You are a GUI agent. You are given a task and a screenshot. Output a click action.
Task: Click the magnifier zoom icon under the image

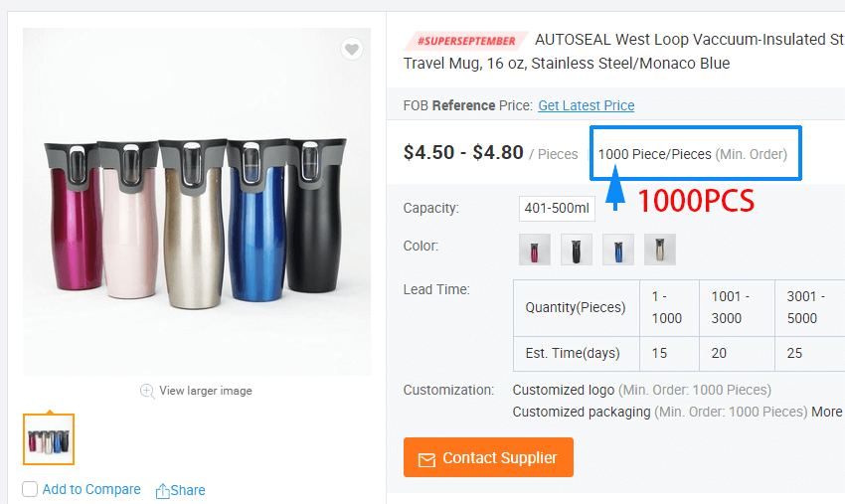tap(147, 391)
